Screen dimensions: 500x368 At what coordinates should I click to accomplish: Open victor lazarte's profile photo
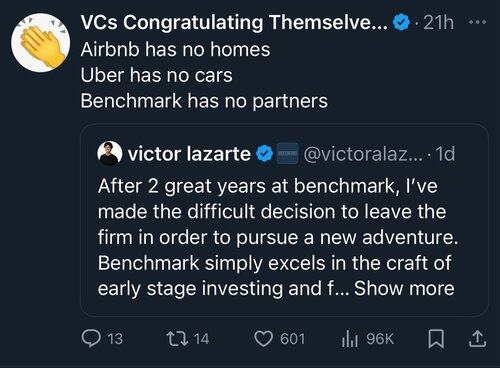tap(109, 153)
